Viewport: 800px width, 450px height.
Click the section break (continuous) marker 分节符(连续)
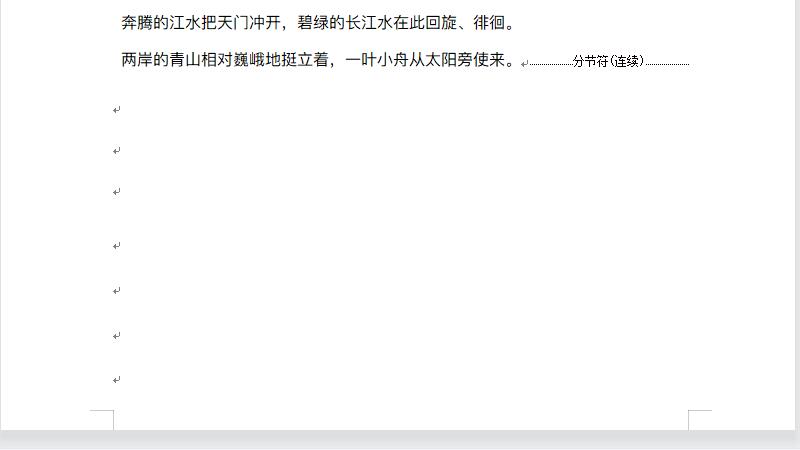click(x=608, y=61)
